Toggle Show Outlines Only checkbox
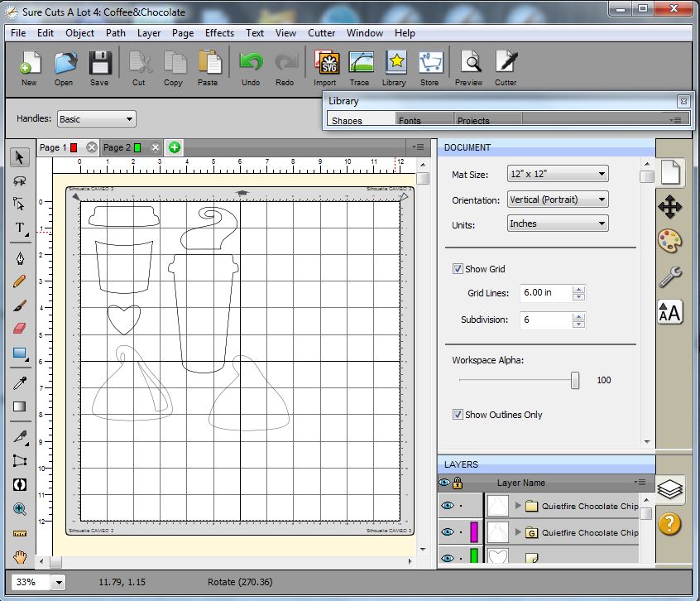The image size is (700, 601). coord(458,415)
